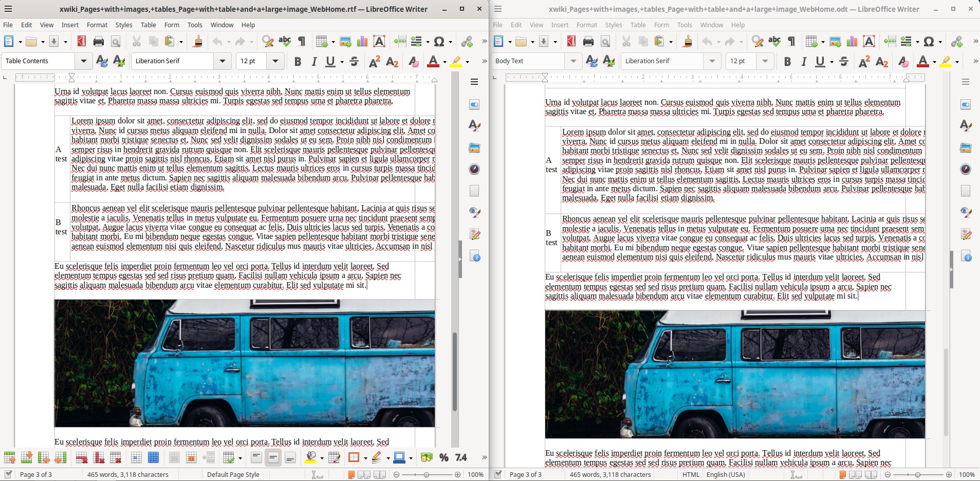
Task: Toggle Bold in the right window
Action: pos(787,62)
